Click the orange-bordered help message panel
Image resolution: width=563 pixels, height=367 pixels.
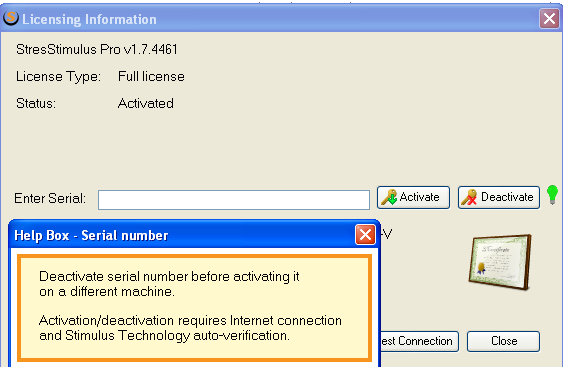pos(194,307)
